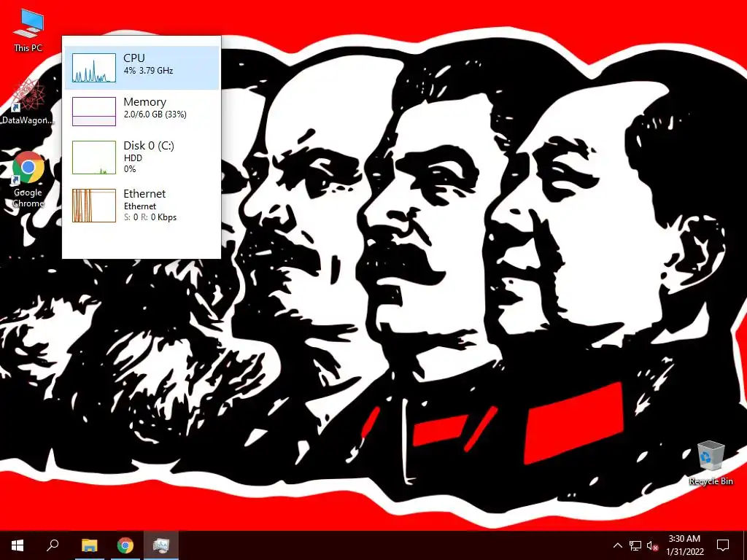Click the CPU usage mini graph
This screenshot has width=747, height=560.
pos(94,68)
